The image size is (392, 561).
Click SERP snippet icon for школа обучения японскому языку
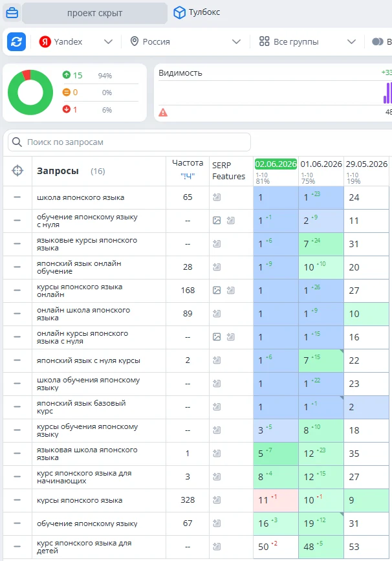coord(217,383)
